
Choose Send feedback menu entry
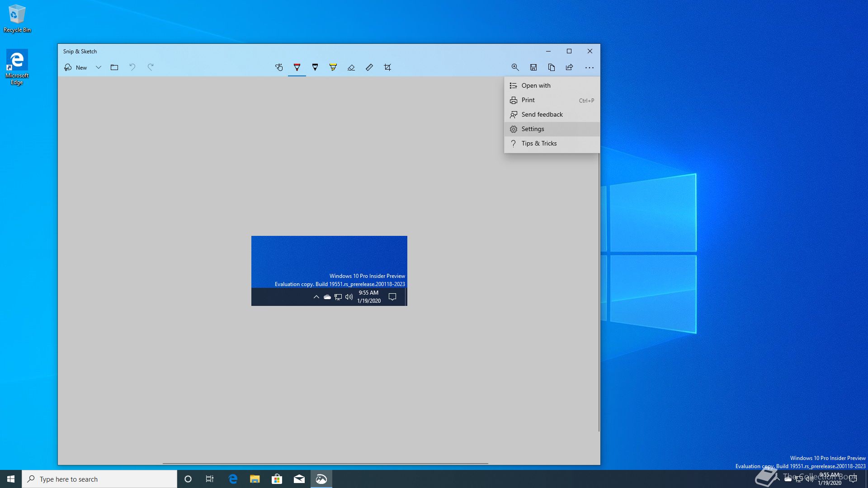552,114
